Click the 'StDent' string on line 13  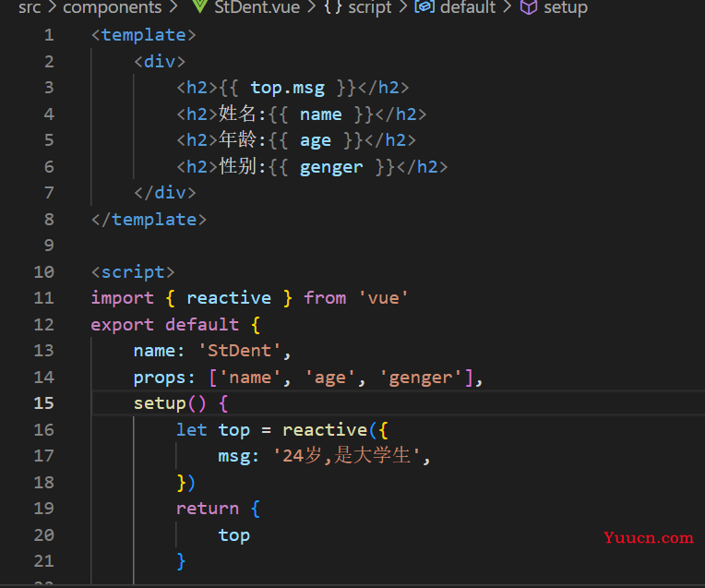coord(240,351)
